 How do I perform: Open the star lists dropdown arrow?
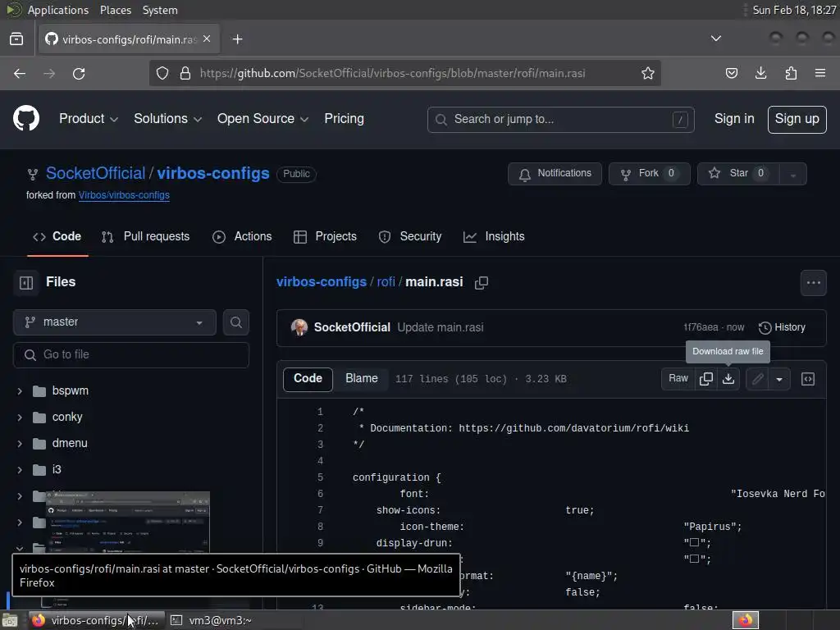pyautogui.click(x=793, y=174)
